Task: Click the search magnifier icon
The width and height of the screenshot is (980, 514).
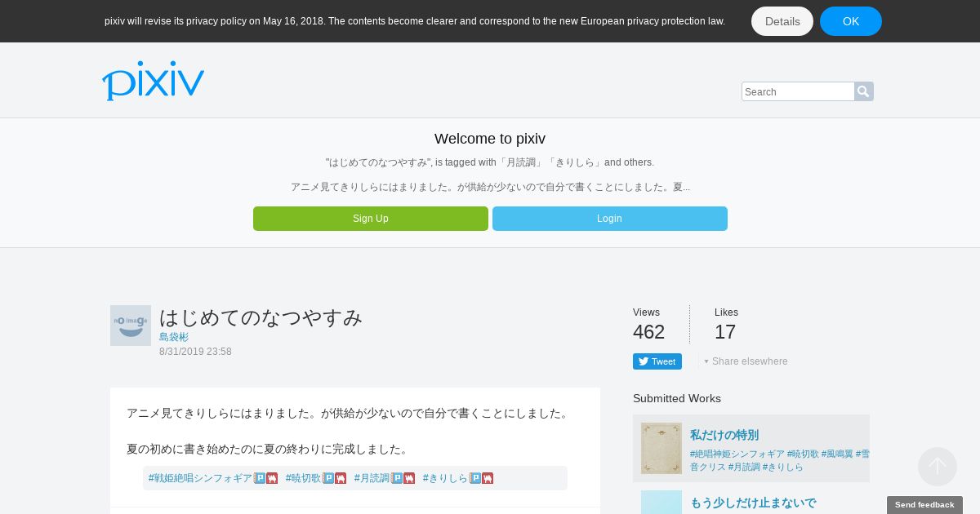Action: [864, 91]
